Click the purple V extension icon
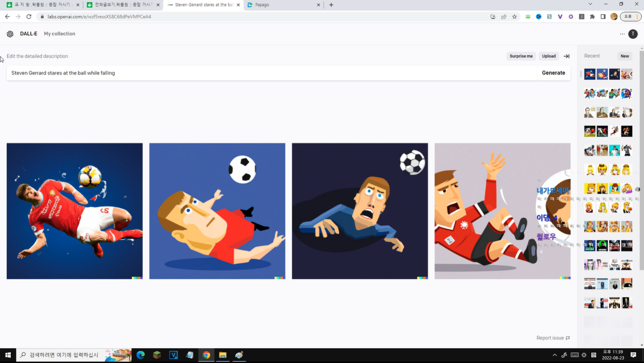 (560, 16)
